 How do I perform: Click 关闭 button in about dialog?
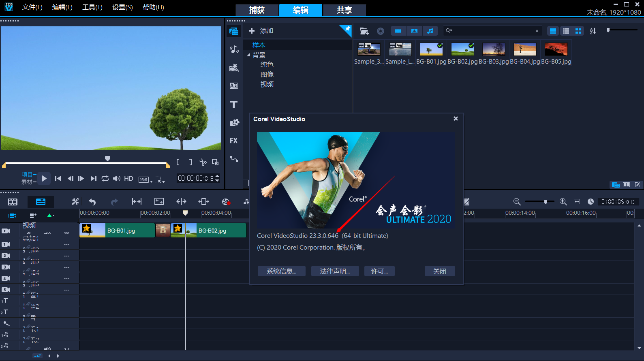coord(440,271)
